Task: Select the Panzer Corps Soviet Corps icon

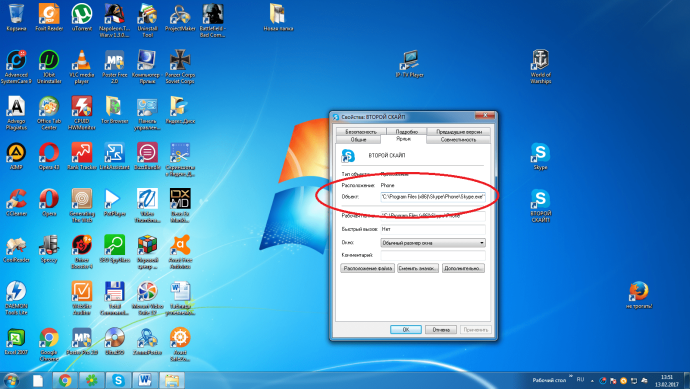Action: click(x=180, y=67)
